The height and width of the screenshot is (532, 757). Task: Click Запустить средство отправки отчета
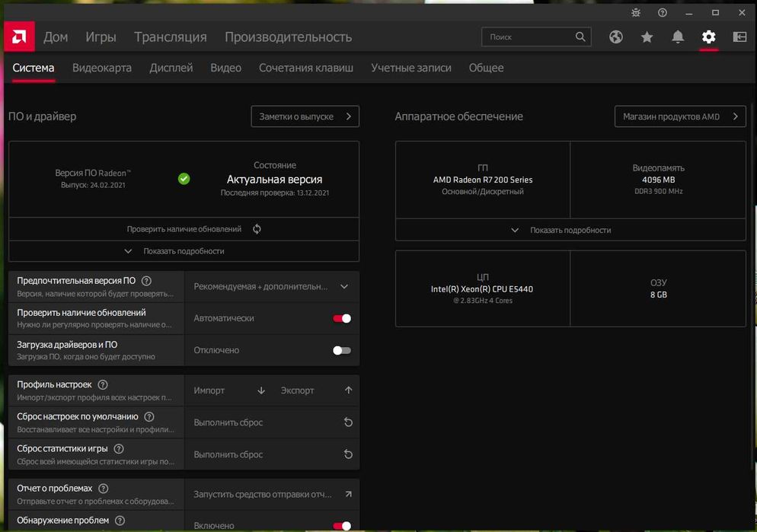pos(271,494)
